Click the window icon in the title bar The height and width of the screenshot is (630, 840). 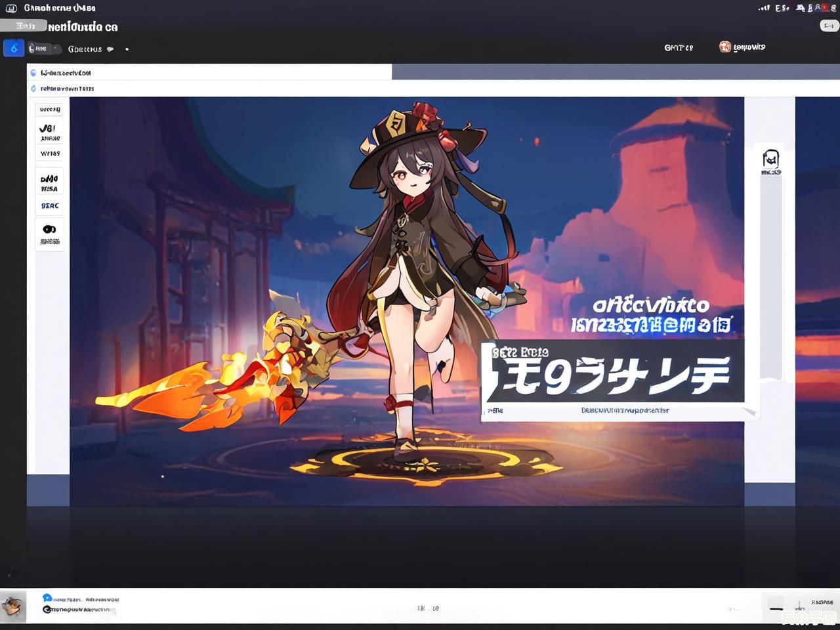[11, 9]
